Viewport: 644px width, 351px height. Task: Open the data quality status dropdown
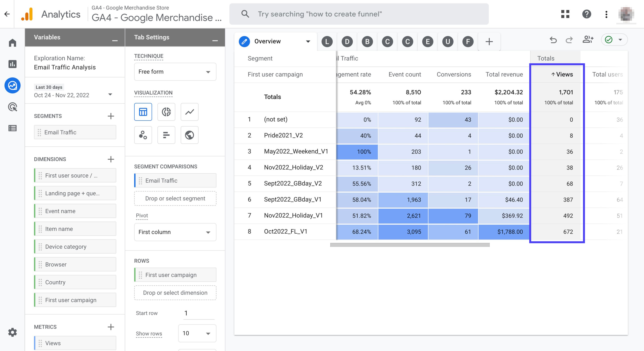[x=614, y=40]
